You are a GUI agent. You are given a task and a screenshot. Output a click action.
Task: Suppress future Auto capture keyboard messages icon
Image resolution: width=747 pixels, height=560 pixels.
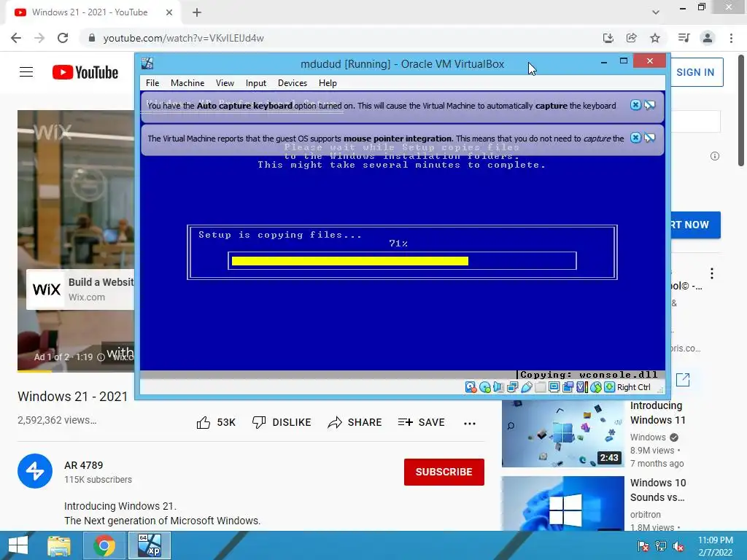(650, 105)
